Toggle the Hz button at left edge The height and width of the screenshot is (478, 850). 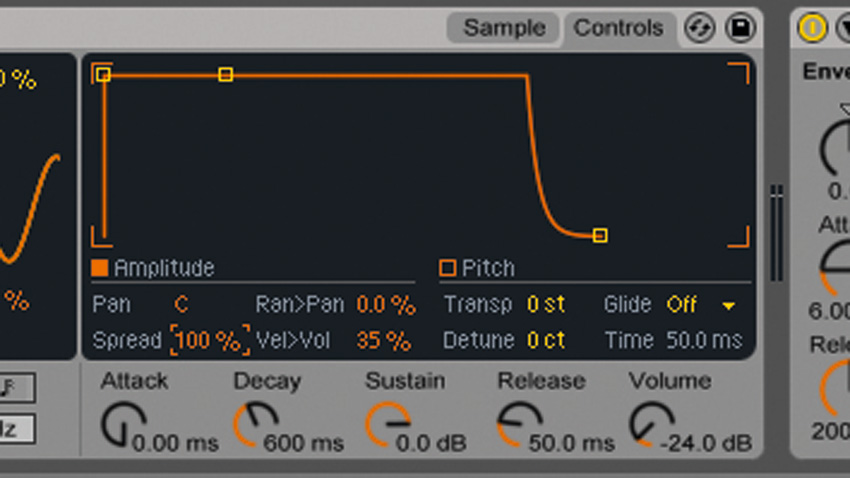click(16, 429)
